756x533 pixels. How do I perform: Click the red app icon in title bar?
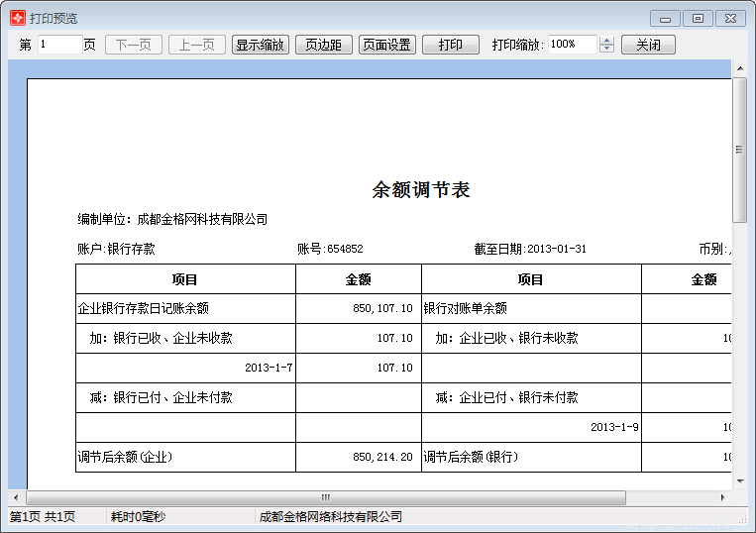coord(17,18)
